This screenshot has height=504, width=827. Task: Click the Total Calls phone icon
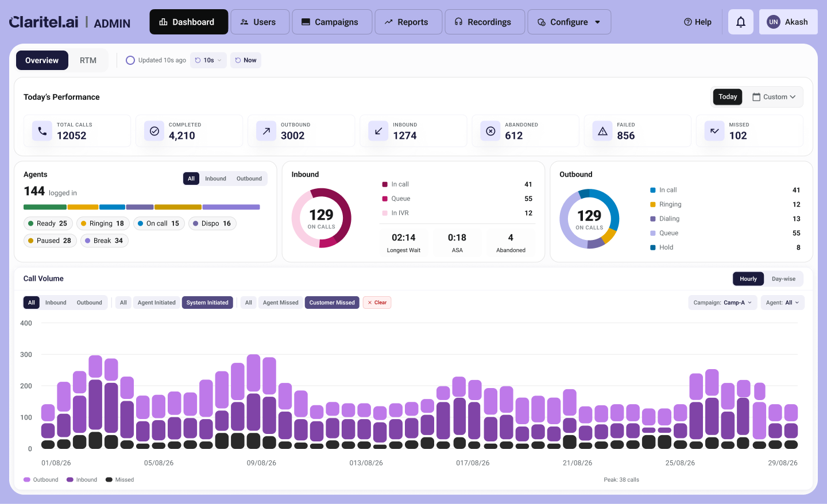coord(42,131)
